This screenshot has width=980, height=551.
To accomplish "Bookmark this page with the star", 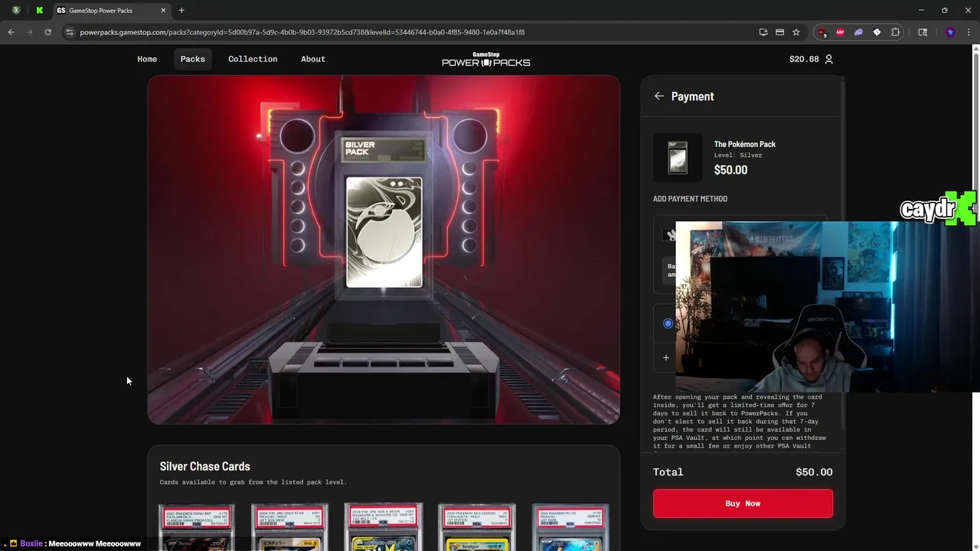I will click(796, 32).
